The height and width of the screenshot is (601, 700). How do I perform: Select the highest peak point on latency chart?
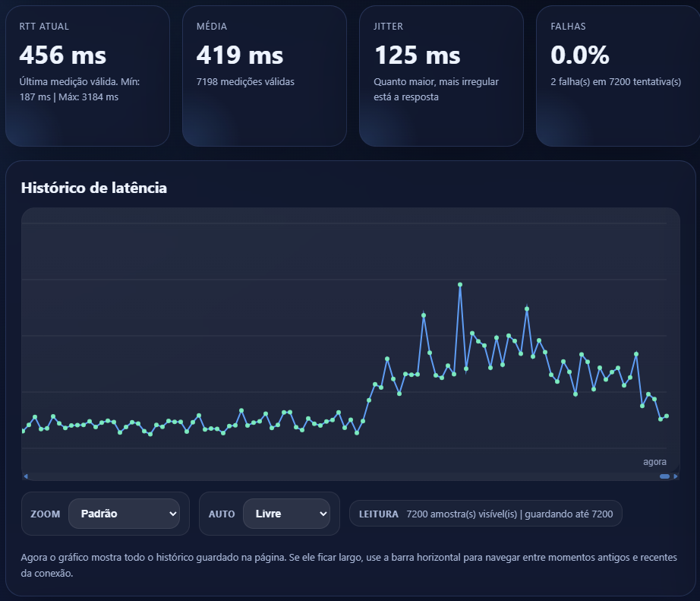point(460,285)
